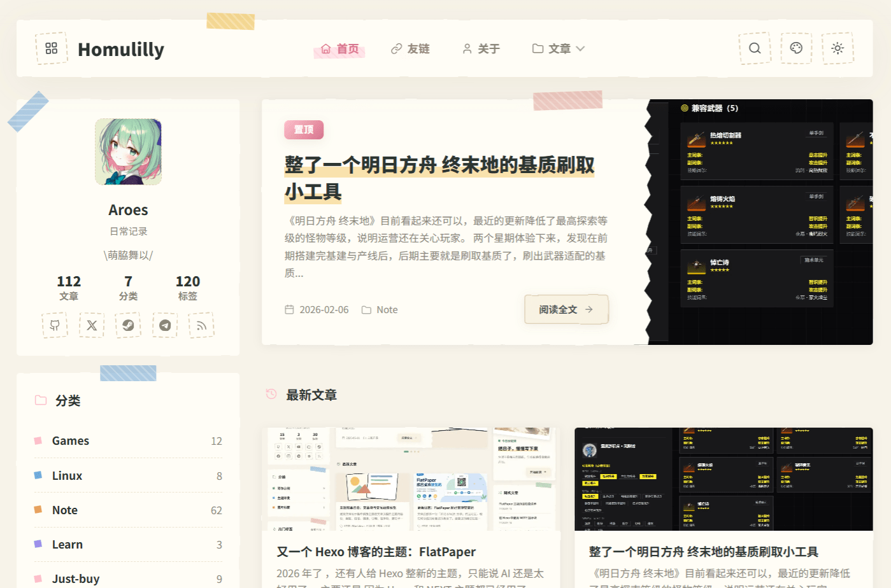Select the Note category in the sidebar list
891x588 pixels.
pos(128,510)
